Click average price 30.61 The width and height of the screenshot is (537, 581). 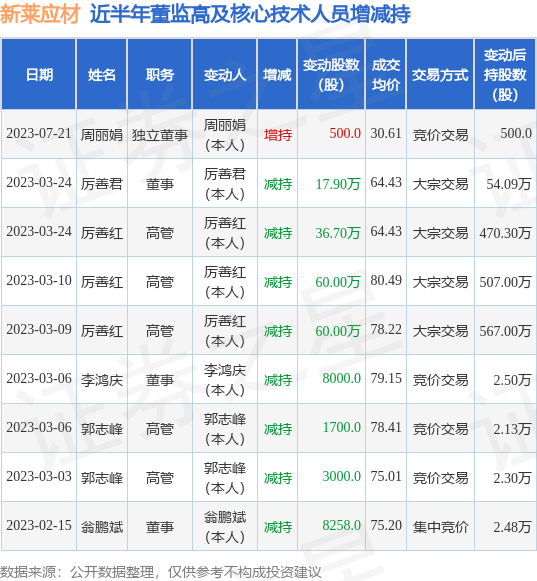[x=386, y=133]
